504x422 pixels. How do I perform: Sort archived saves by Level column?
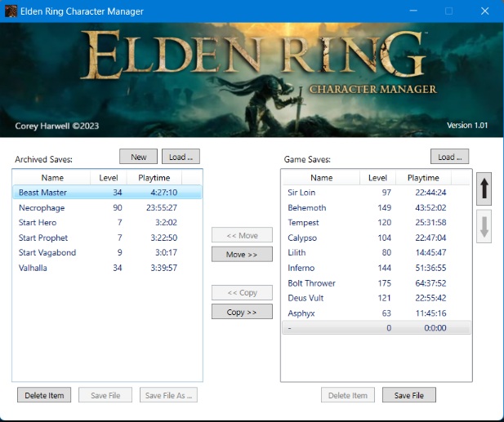(x=109, y=178)
